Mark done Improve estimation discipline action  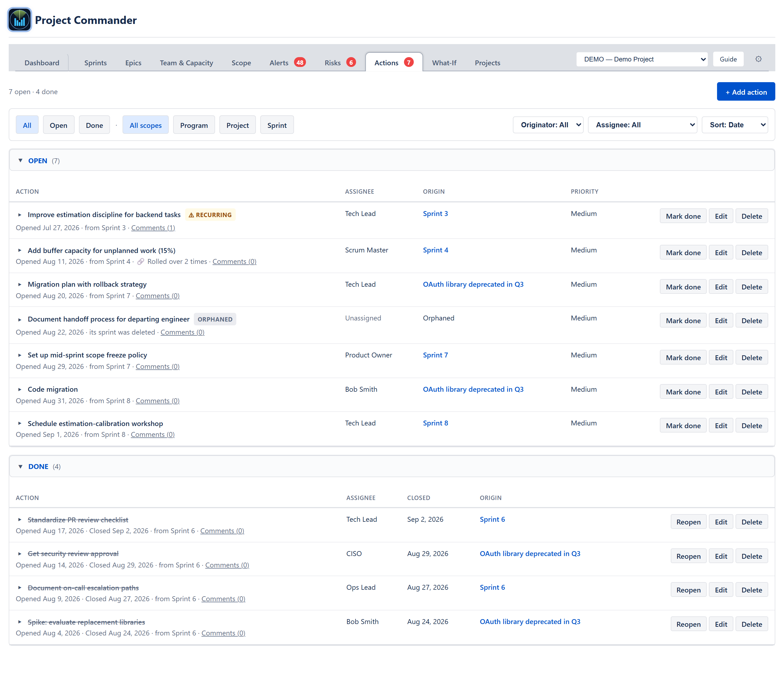[x=683, y=216]
